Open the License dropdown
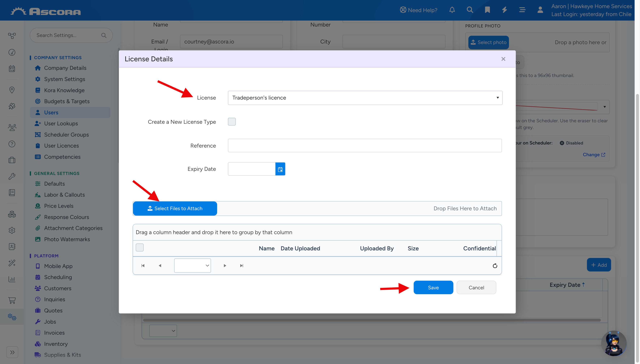The height and width of the screenshot is (364, 640). (365, 98)
